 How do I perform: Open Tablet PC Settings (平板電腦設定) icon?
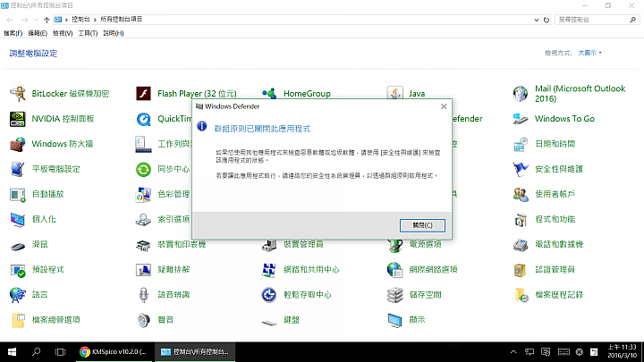tap(18, 169)
